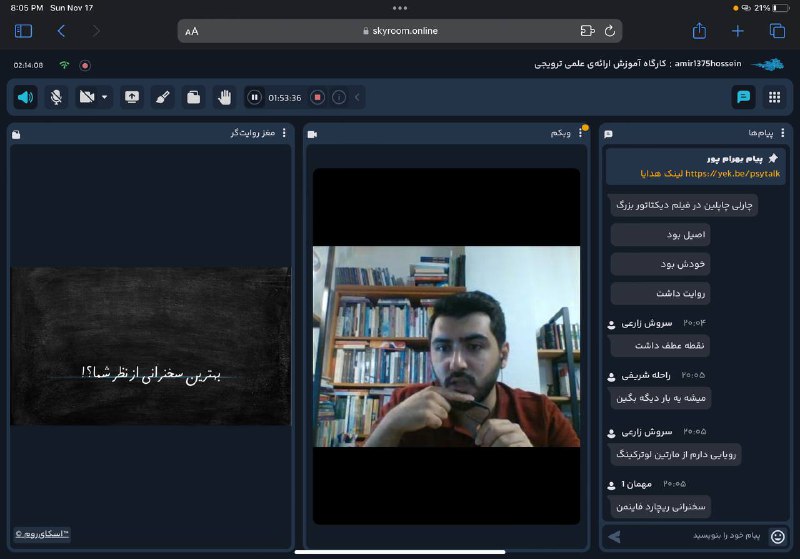Toggle the chat panel button

[x=743, y=97]
